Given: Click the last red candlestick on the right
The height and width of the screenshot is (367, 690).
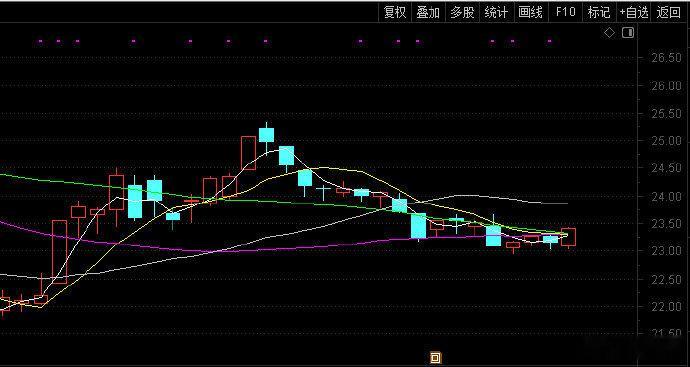Looking at the screenshot, I should 568,237.
